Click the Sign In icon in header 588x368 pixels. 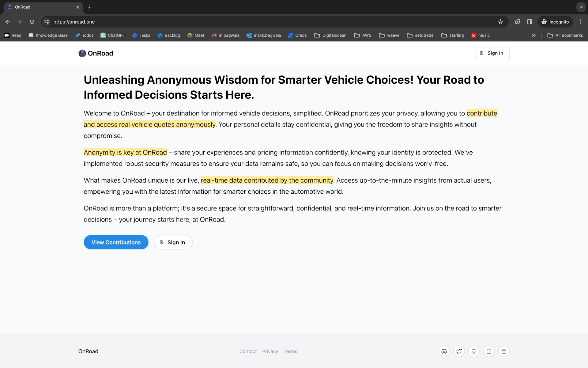click(482, 53)
